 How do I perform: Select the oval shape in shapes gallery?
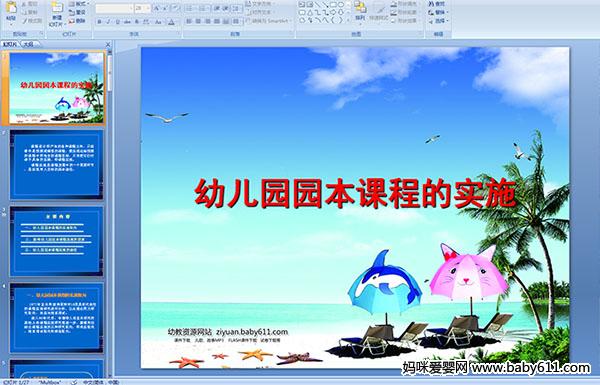click(341, 5)
